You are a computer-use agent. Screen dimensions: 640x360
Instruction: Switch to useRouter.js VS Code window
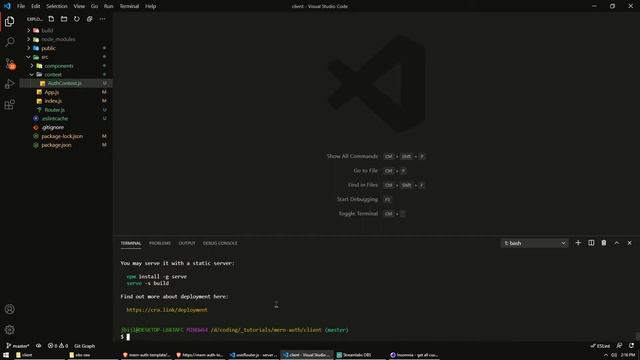coord(253,355)
